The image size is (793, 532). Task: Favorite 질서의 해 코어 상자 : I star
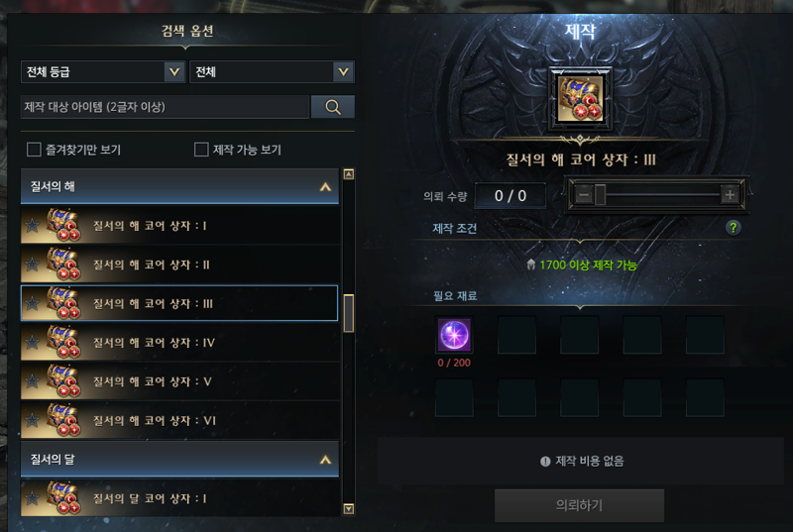click(x=33, y=225)
